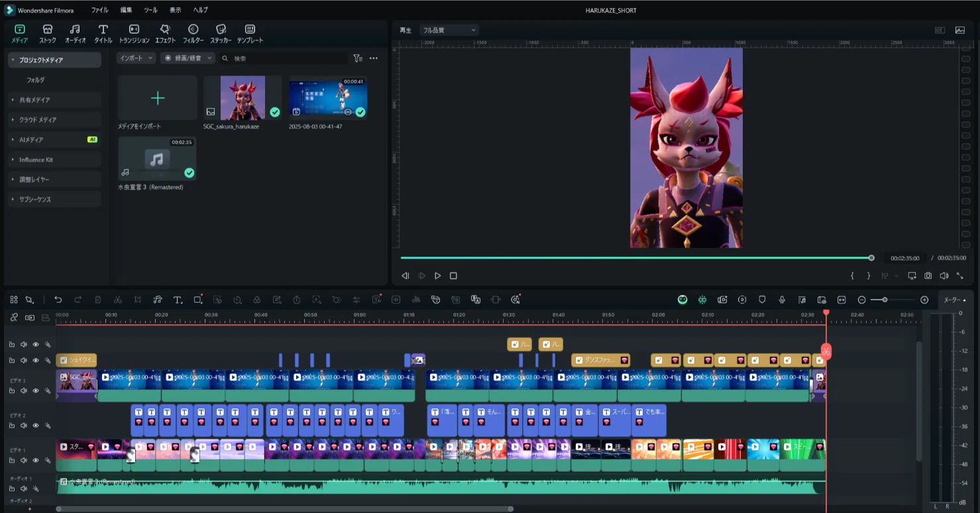980x513 pixels.
Task: Click the preview playback progress slider
Action: click(635, 258)
